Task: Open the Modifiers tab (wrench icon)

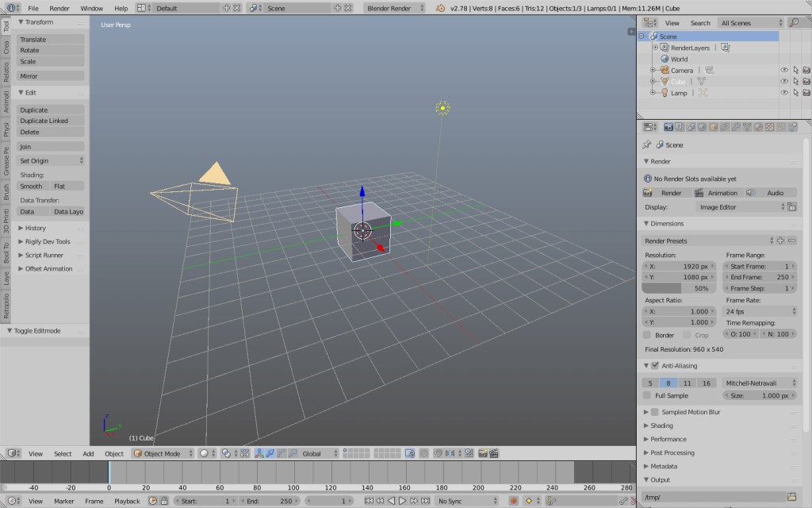Action: [x=736, y=127]
